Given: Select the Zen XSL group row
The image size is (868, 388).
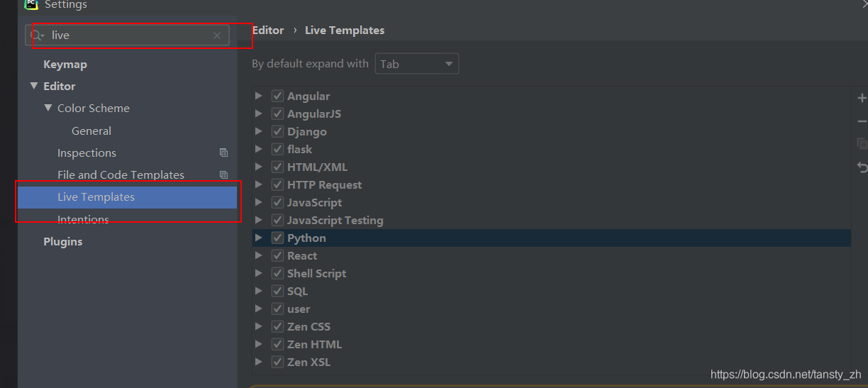Looking at the screenshot, I should [552, 362].
